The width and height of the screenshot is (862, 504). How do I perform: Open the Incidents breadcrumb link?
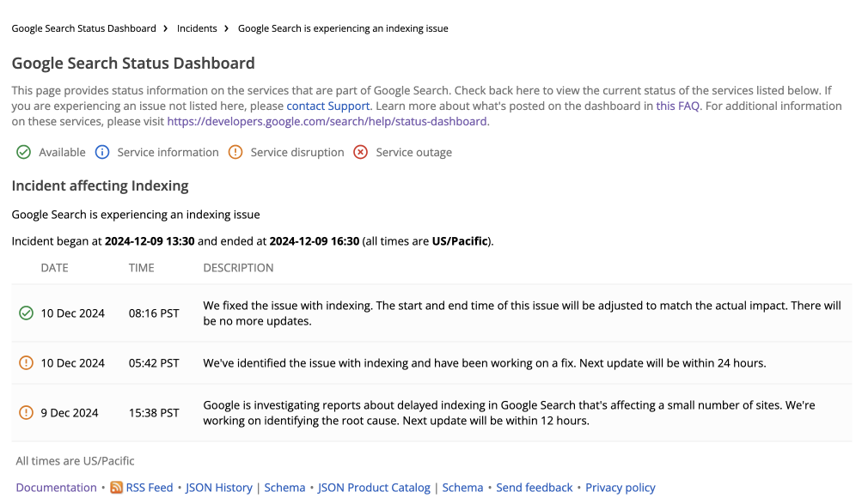click(197, 28)
